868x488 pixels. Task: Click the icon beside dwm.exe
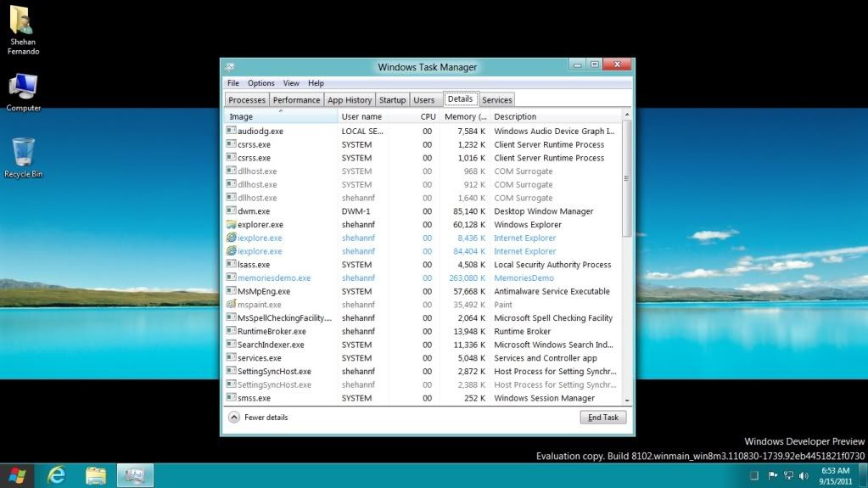[231, 211]
